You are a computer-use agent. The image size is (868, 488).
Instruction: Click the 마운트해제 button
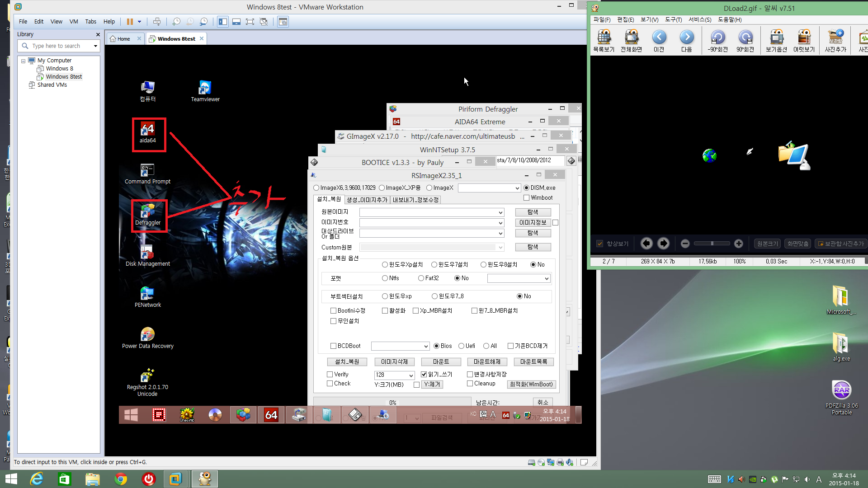point(487,362)
